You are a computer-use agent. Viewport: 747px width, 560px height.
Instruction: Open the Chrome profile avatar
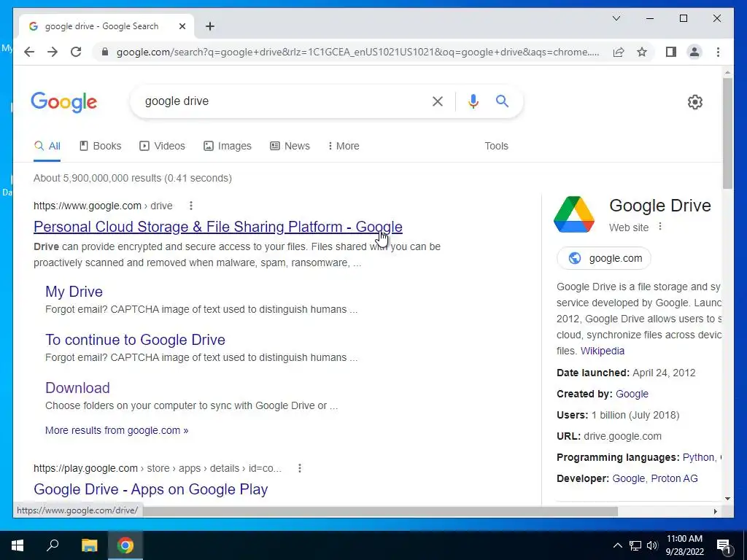point(694,52)
